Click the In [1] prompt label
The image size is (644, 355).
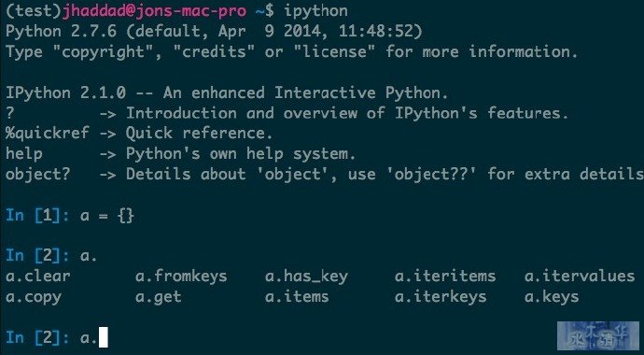point(37,216)
